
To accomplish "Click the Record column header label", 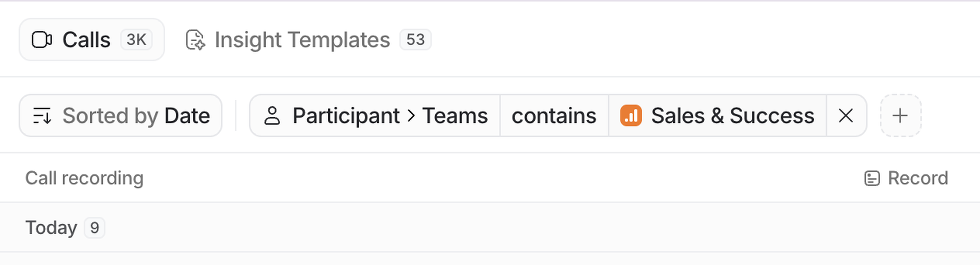I will pyautogui.click(x=918, y=178).
